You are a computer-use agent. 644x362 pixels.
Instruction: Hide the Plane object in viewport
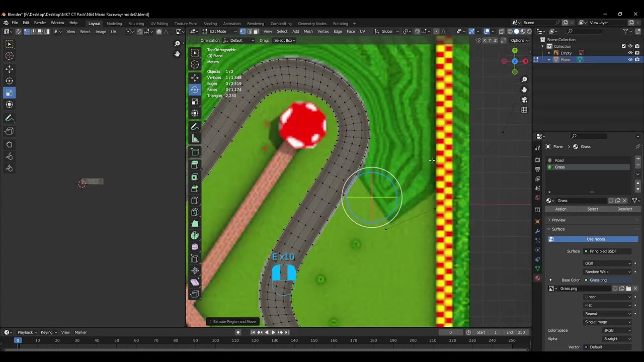tap(630, 59)
